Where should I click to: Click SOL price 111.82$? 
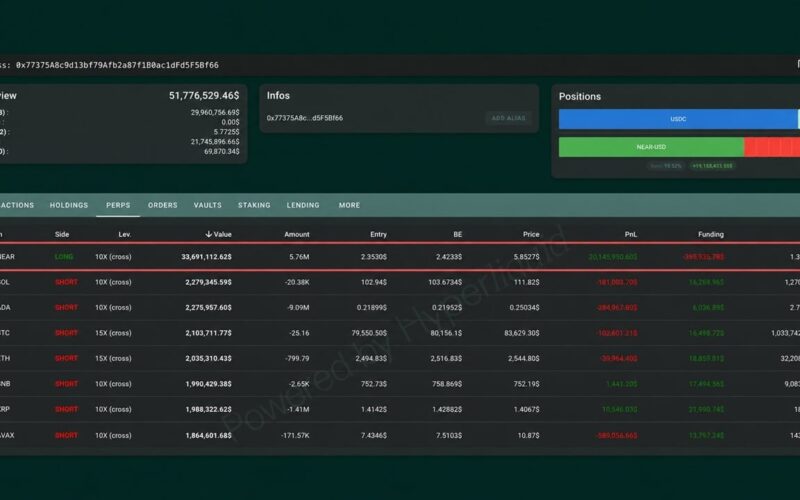pyautogui.click(x=528, y=282)
